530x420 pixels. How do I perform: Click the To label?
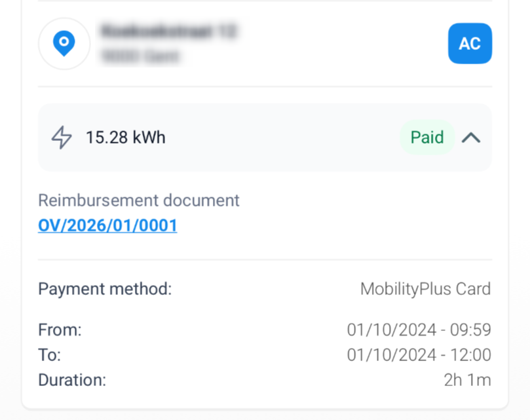[49, 354]
